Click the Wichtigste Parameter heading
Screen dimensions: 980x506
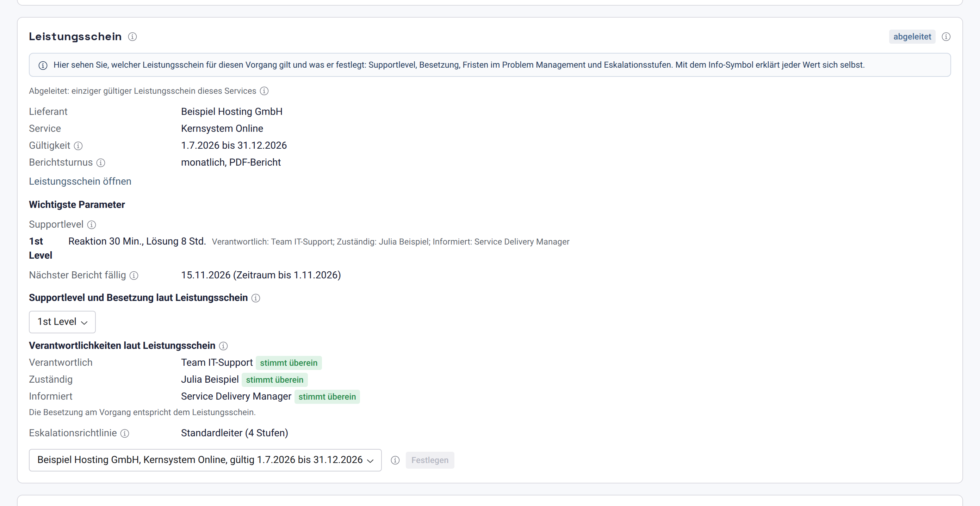tap(77, 205)
